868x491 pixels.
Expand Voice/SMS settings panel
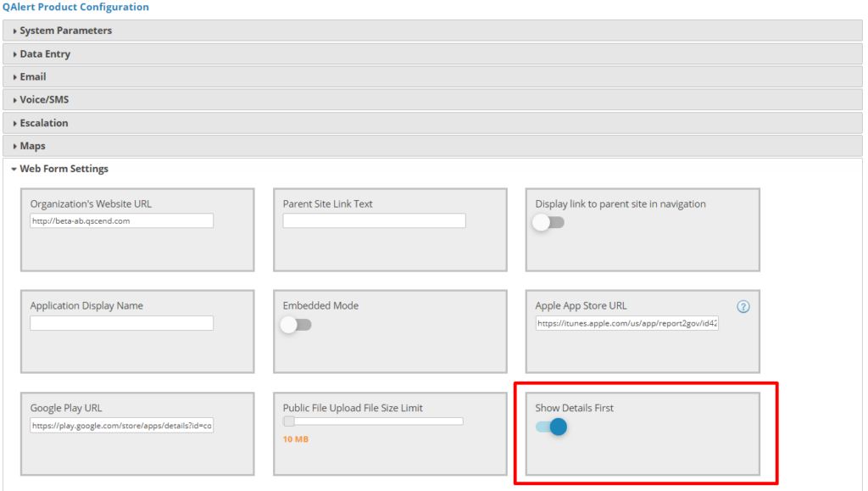(x=44, y=100)
